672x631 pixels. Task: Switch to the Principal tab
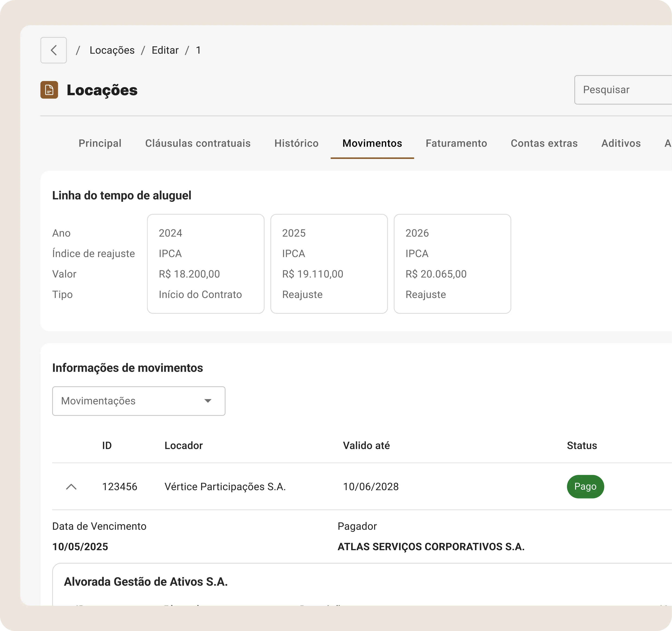pyautogui.click(x=100, y=143)
